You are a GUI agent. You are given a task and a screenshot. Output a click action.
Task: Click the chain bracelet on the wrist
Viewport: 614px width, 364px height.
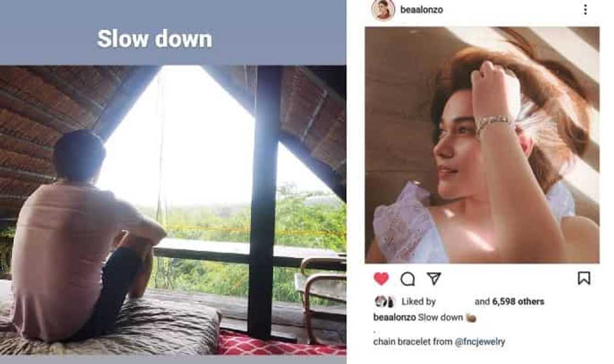[x=493, y=122]
